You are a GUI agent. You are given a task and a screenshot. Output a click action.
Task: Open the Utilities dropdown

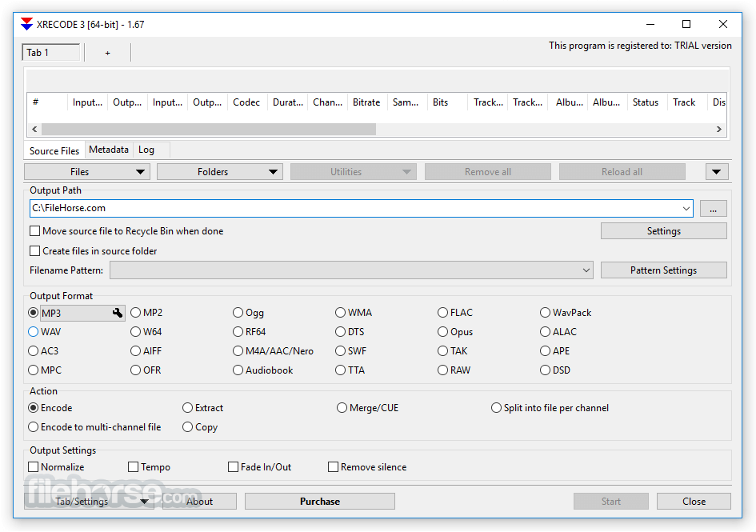tap(354, 172)
